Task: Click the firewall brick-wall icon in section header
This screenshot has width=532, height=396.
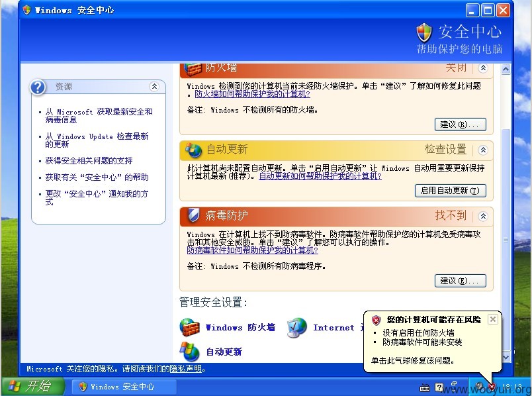Action: pyautogui.click(x=193, y=70)
